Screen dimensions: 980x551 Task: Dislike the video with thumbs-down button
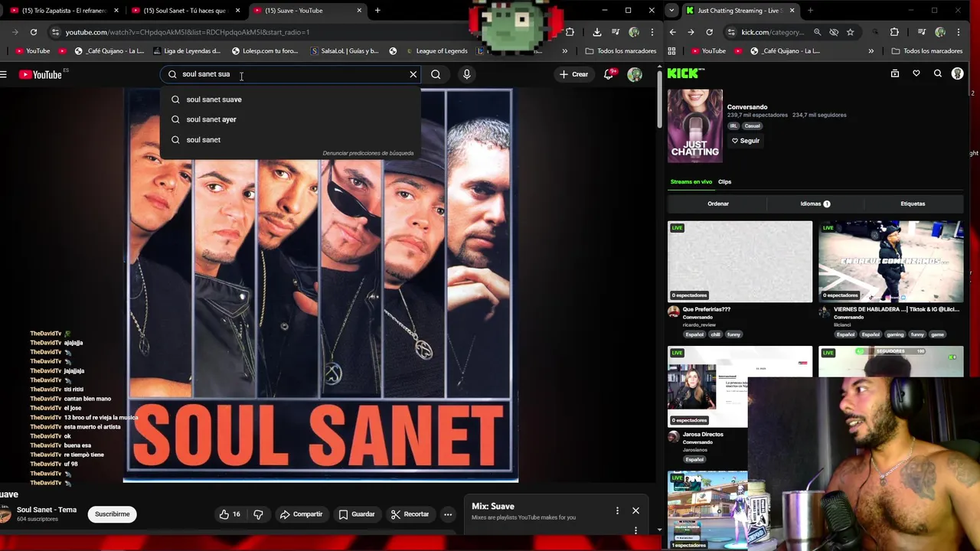pos(258,514)
